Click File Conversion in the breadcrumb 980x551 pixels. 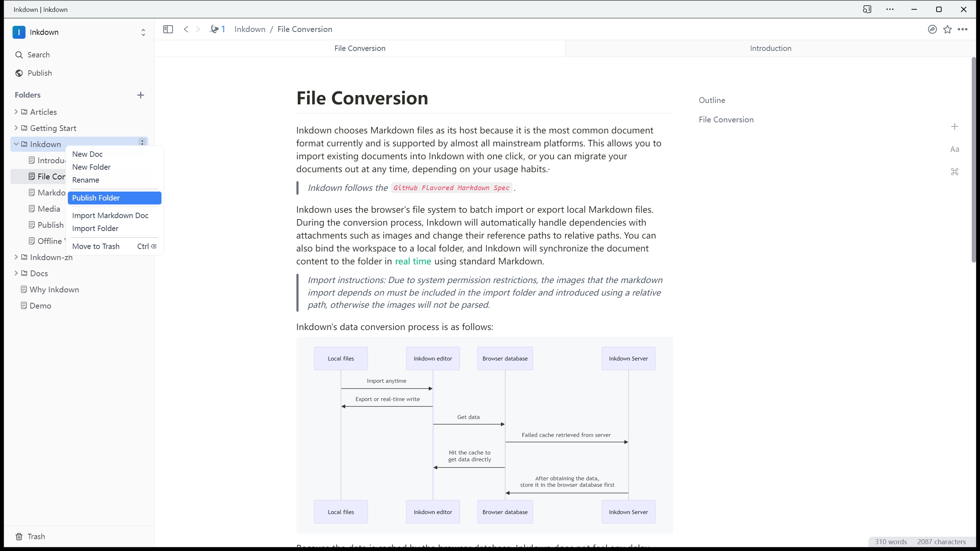305,29
